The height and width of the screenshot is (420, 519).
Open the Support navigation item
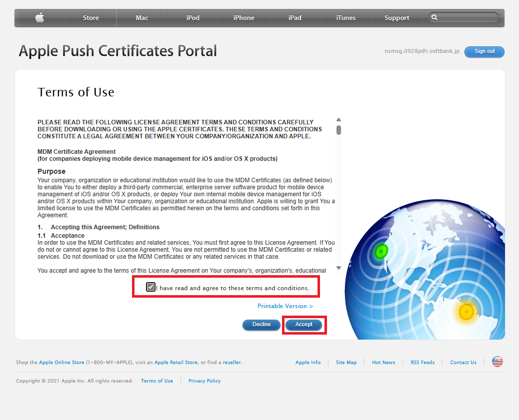(397, 18)
